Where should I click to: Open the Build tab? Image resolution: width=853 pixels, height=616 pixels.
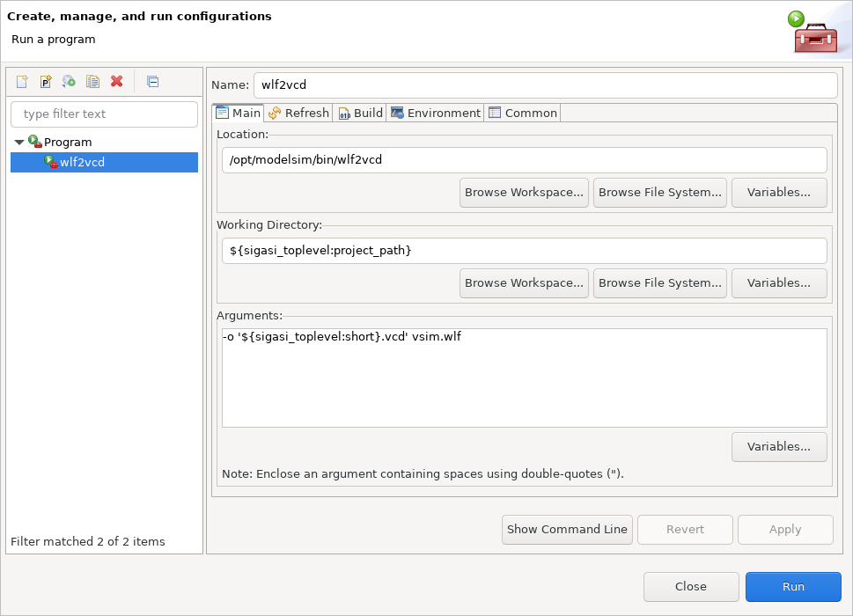pos(361,114)
